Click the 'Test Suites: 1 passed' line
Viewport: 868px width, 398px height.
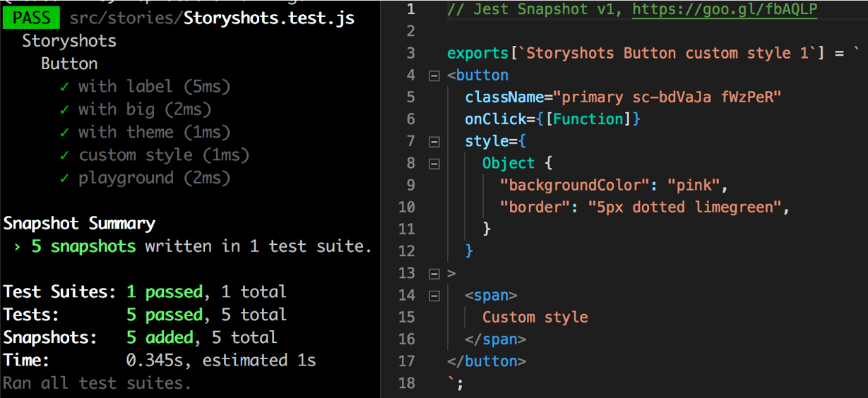145,291
